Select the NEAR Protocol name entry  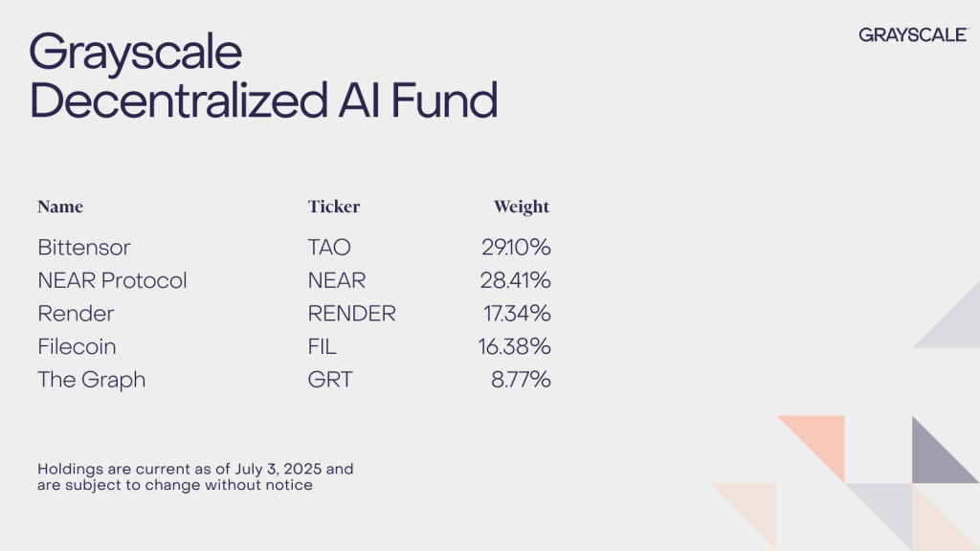coord(112,280)
